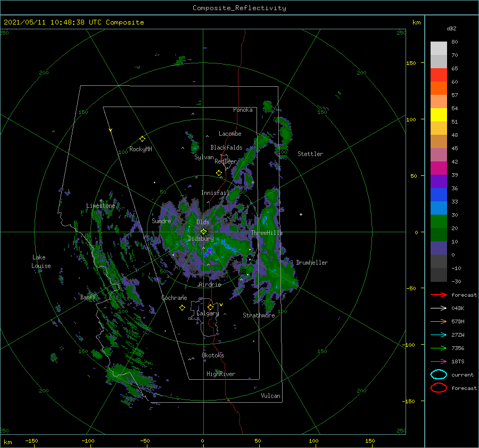Click the Drumheller town label
The width and height of the screenshot is (479, 448).
point(312,263)
